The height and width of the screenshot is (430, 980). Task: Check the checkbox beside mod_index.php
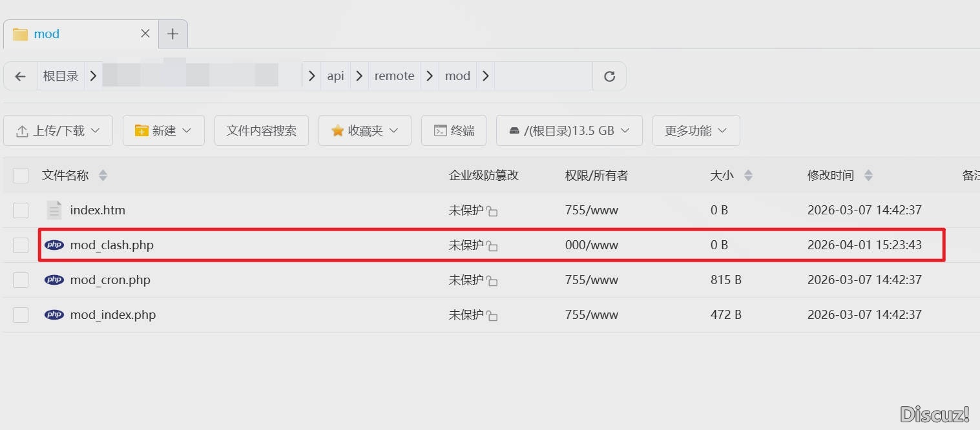(20, 314)
